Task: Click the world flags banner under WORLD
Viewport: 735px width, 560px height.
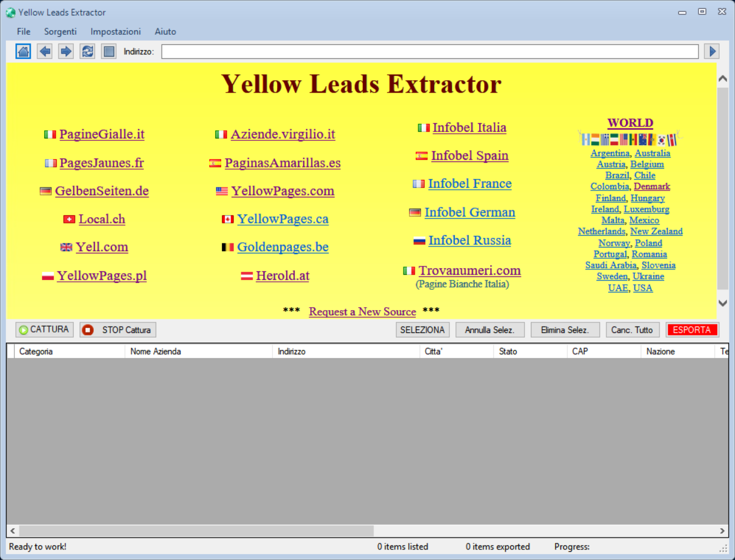Action: tap(630, 139)
